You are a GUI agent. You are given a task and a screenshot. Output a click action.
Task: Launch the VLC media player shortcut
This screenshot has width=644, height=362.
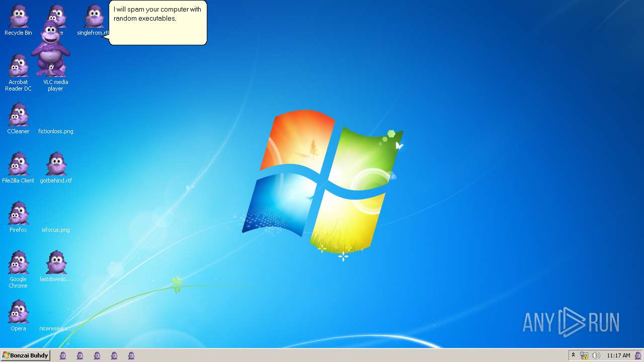55,85
